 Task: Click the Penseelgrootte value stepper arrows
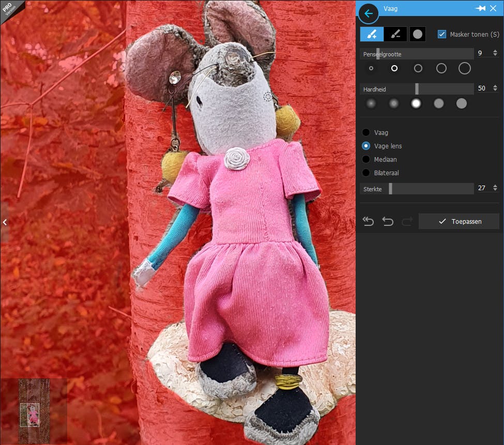pos(495,53)
